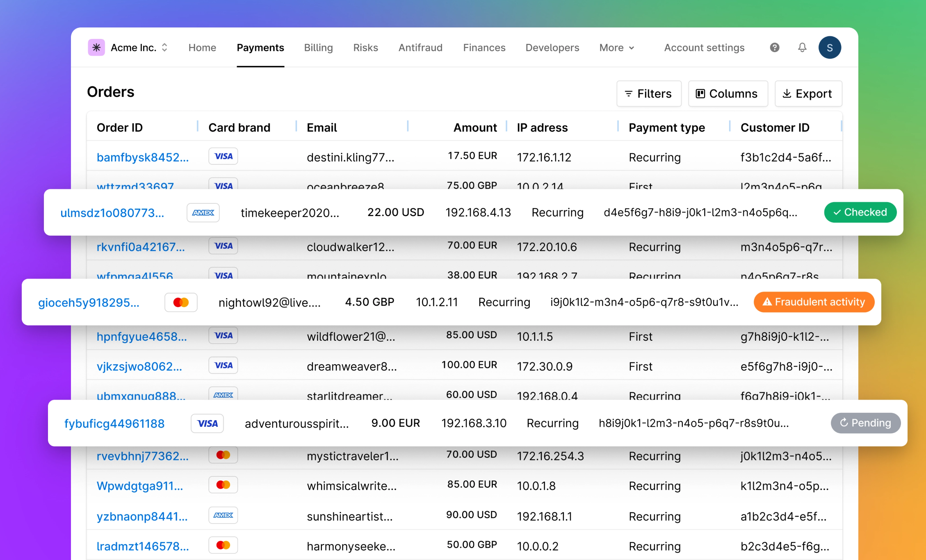Image resolution: width=926 pixels, height=560 pixels.
Task: Switch to the Billing tab
Action: tap(318, 48)
